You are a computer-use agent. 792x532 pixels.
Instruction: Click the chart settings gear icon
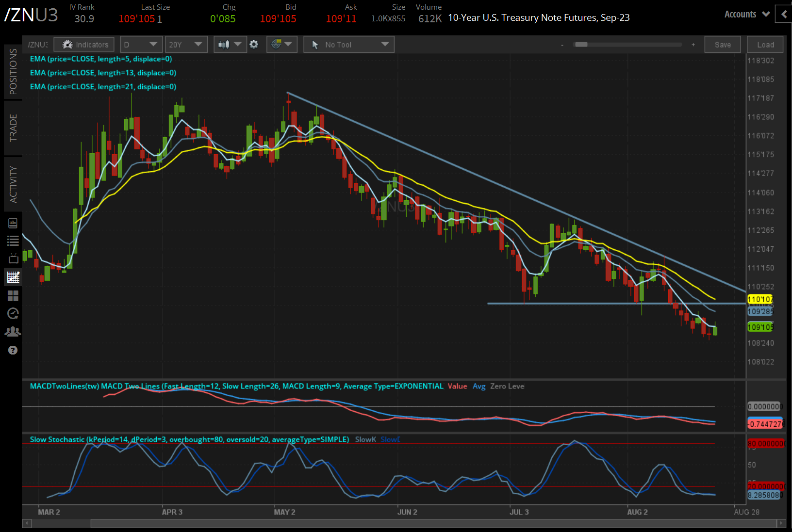[254, 45]
